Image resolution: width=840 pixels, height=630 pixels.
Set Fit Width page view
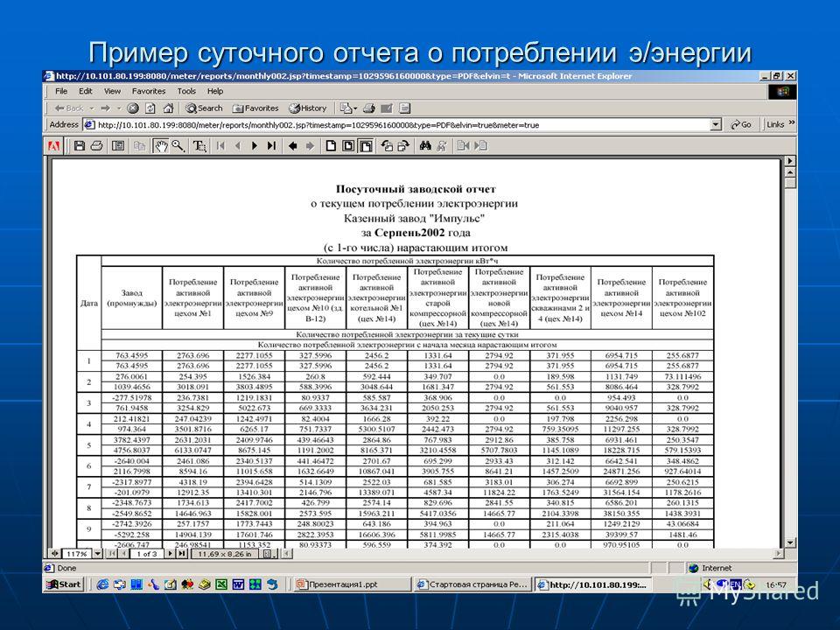coord(366,146)
